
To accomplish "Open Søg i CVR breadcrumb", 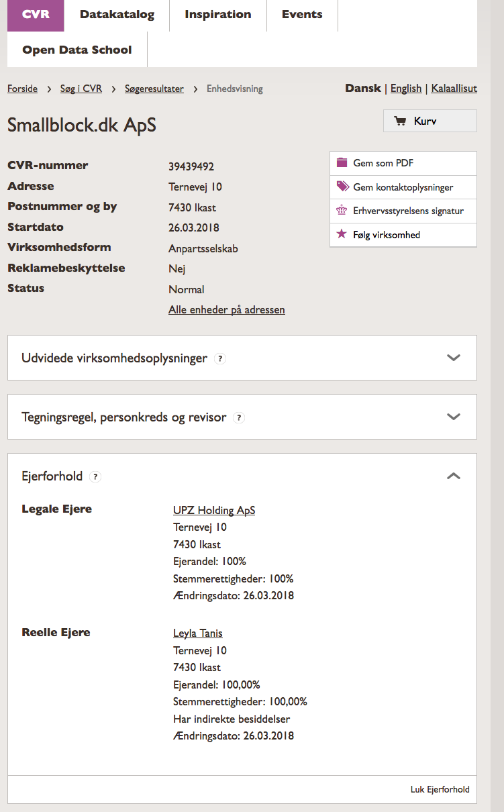I will 81,89.
